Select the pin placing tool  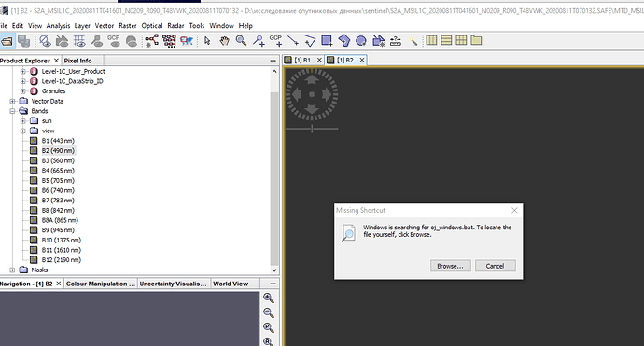click(259, 41)
